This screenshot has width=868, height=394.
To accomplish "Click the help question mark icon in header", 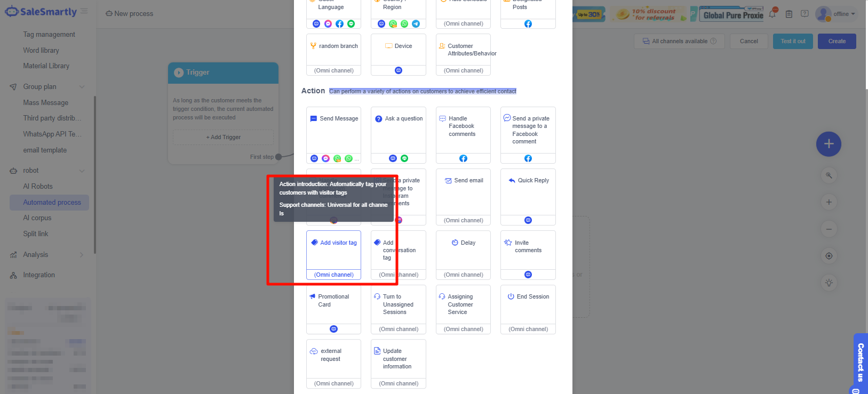I will (805, 14).
